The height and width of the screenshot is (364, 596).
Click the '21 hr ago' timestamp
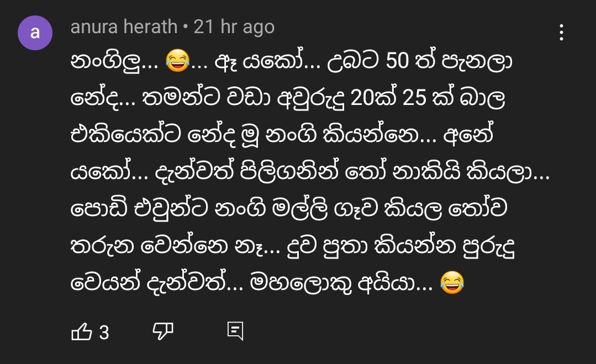pos(234,27)
